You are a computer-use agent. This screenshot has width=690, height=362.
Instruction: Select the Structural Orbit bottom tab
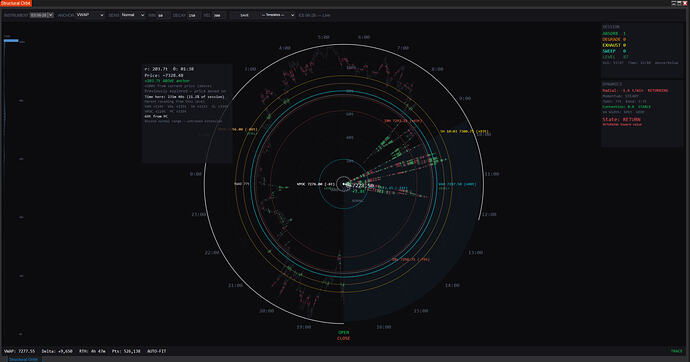tap(24, 359)
